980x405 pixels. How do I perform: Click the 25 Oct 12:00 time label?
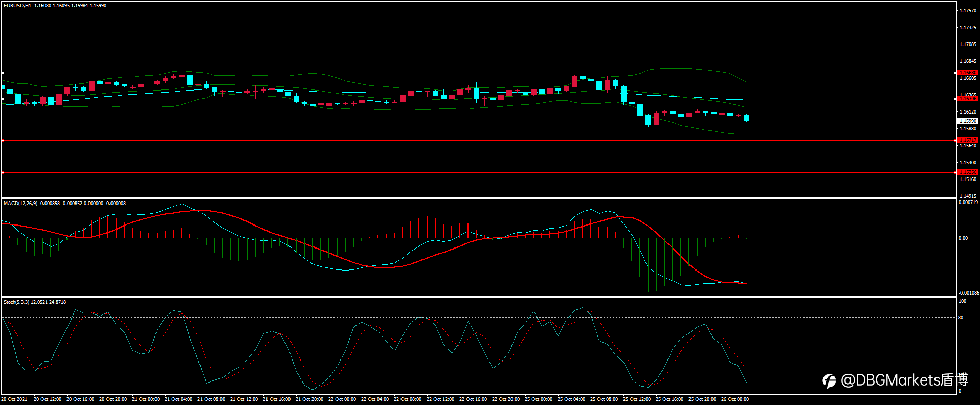point(637,399)
